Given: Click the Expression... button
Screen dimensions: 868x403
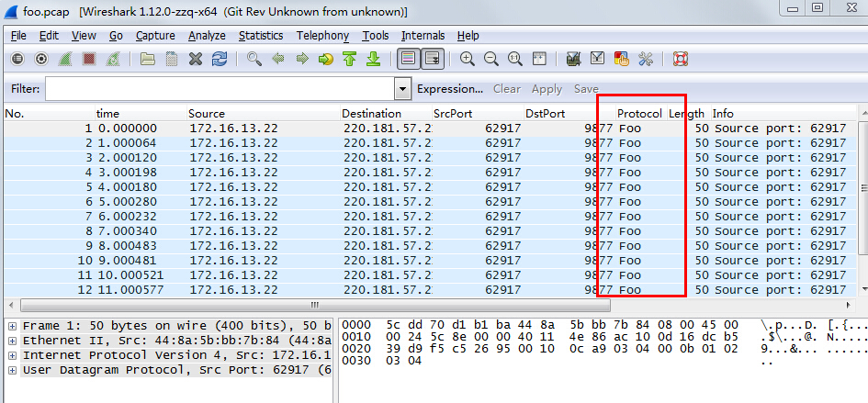Looking at the screenshot, I should tap(449, 89).
